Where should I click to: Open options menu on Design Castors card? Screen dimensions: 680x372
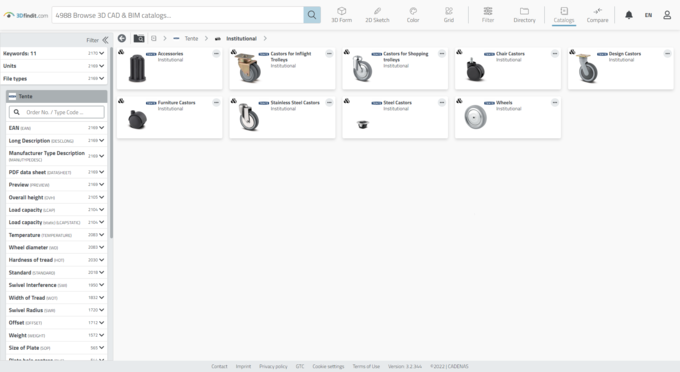[x=667, y=53]
